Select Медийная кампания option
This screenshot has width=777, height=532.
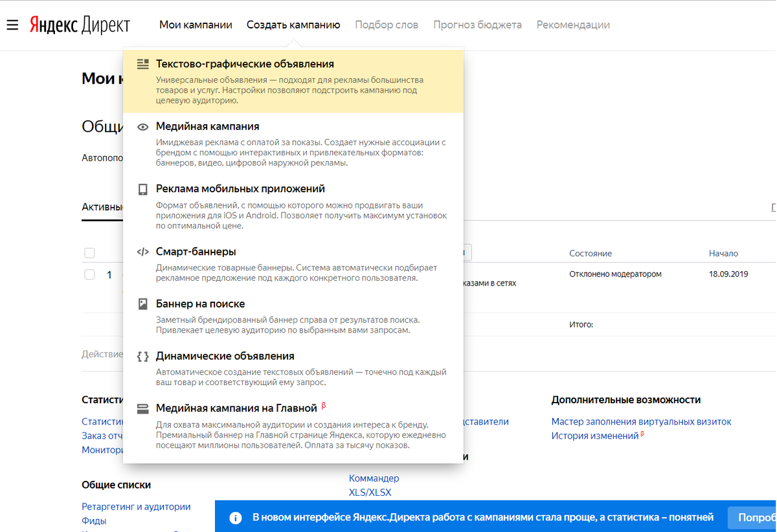click(x=293, y=144)
